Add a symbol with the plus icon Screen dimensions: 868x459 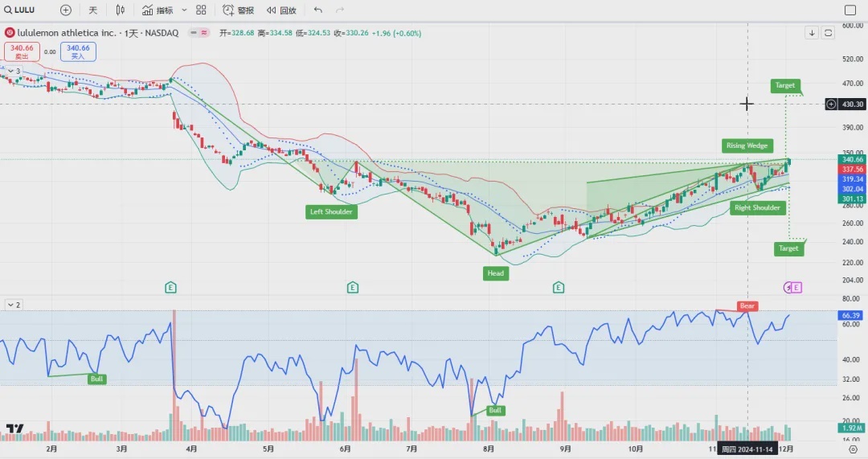[66, 10]
